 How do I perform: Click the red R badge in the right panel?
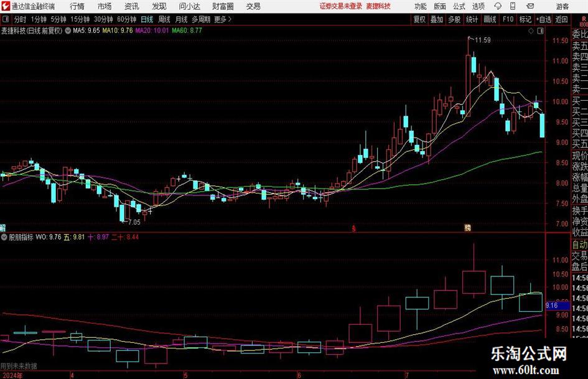(584, 19)
